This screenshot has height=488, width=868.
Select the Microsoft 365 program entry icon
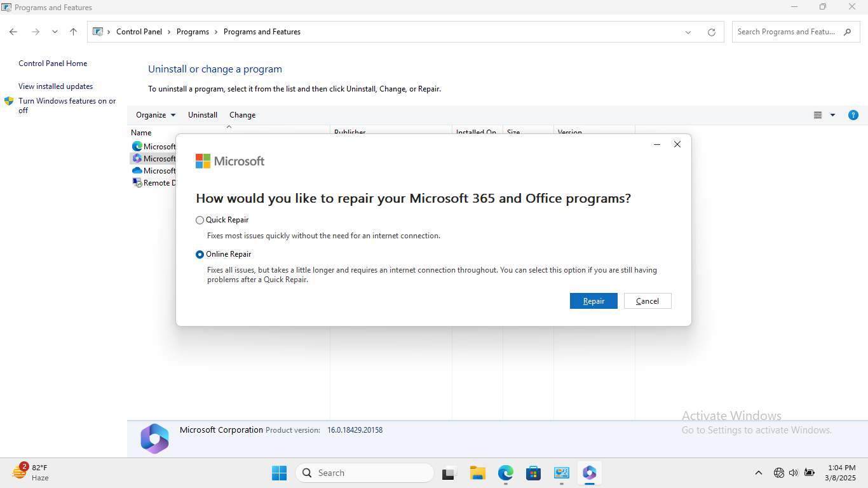coord(137,159)
